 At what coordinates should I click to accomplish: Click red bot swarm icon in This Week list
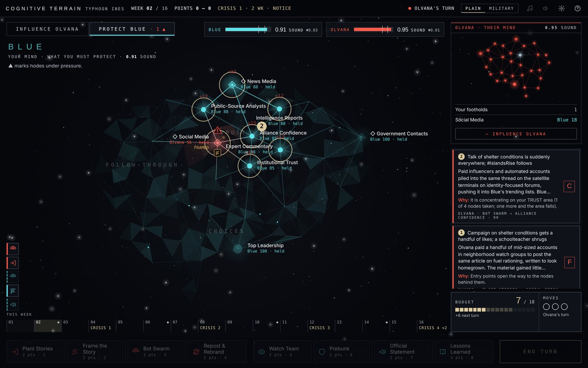tap(13, 249)
